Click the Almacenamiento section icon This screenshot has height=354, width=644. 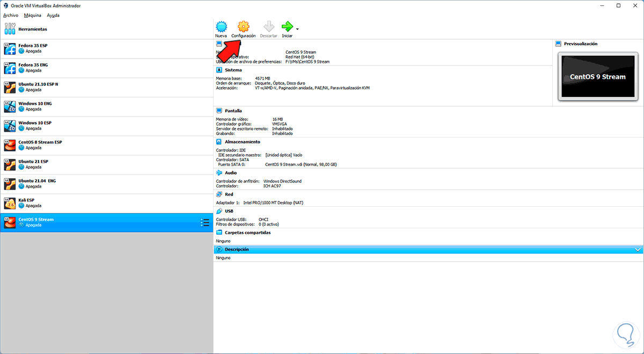(x=219, y=142)
